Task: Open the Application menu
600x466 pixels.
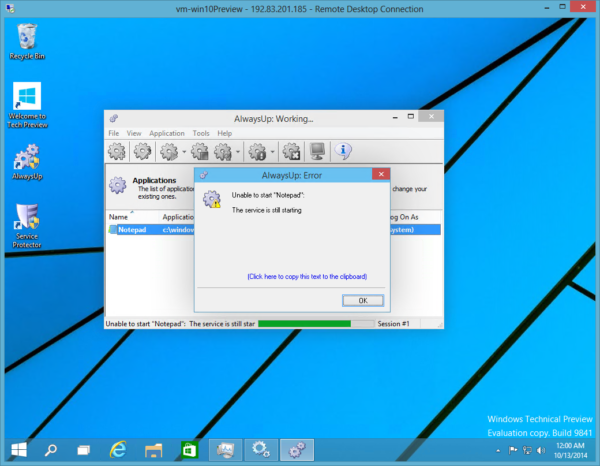Action: pyautogui.click(x=167, y=133)
